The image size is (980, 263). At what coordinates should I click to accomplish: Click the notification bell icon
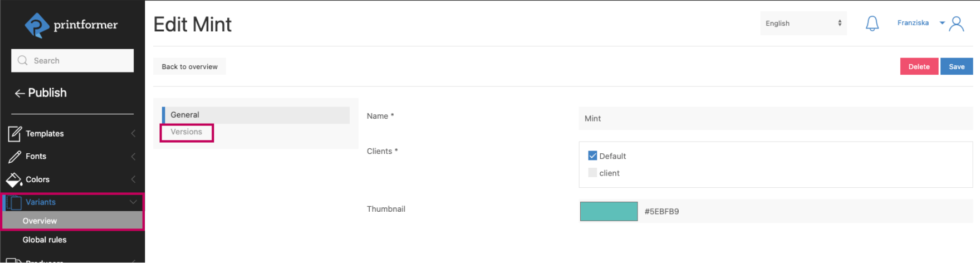(x=872, y=23)
